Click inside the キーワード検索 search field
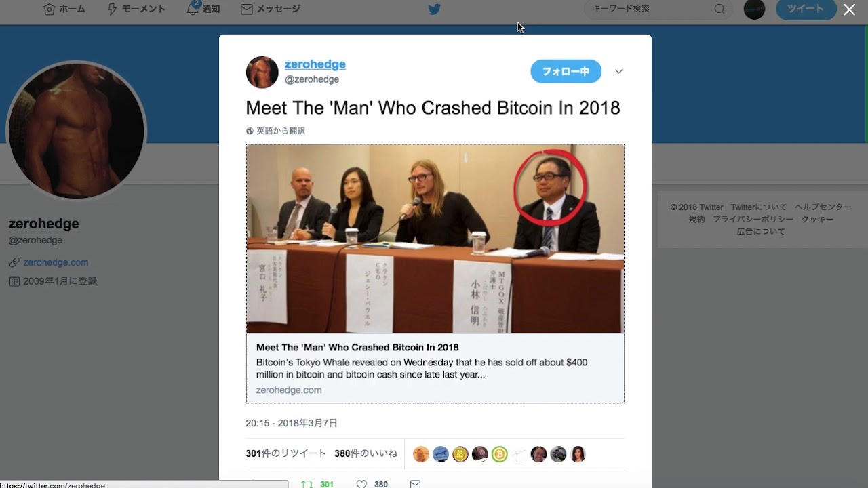The height and width of the screenshot is (488, 868). pyautogui.click(x=651, y=9)
